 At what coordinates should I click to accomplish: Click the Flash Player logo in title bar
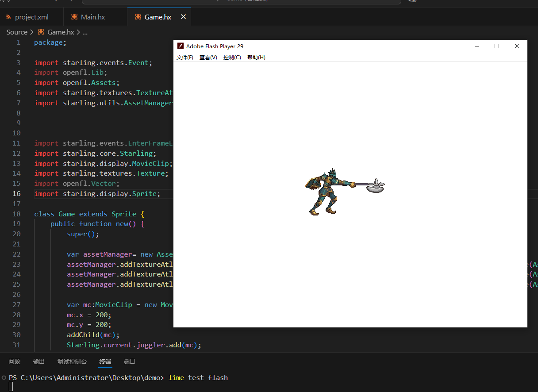click(x=180, y=46)
